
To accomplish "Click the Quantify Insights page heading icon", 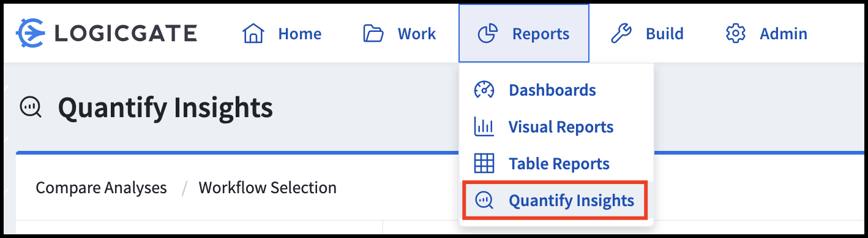I will click(x=31, y=107).
